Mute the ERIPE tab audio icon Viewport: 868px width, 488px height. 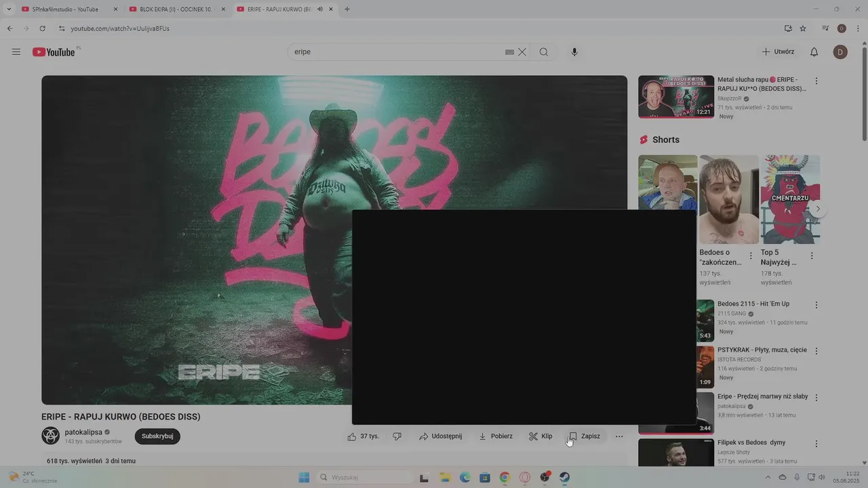tap(319, 9)
